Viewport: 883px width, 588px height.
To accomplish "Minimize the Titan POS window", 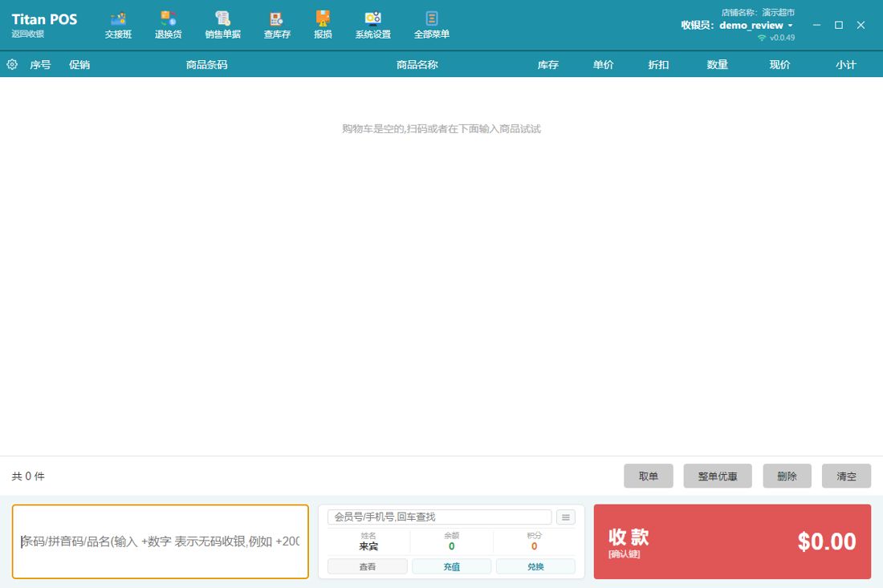I will point(816,26).
